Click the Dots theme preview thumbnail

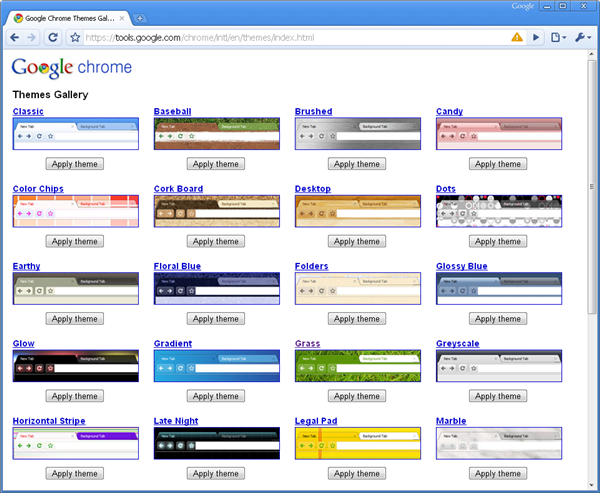pos(499,211)
